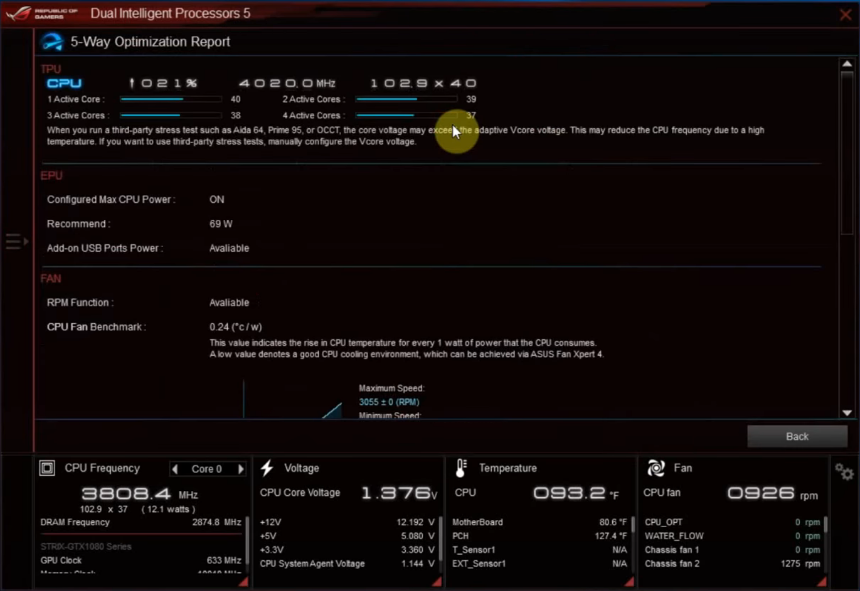The width and height of the screenshot is (860, 591).
Task: Click the report's vertical scrollbar thumb
Action: coord(847,152)
